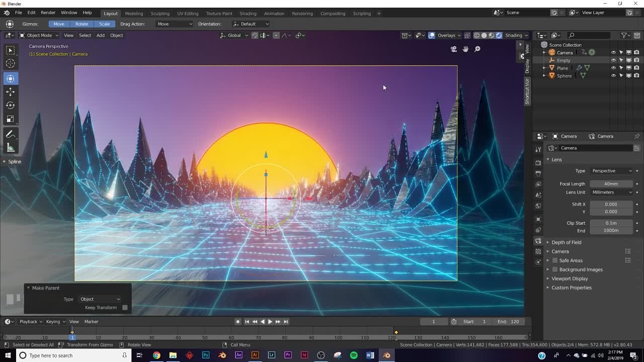Open the Rendering menu
Viewport: 644px width, 362px height.
[x=302, y=14]
